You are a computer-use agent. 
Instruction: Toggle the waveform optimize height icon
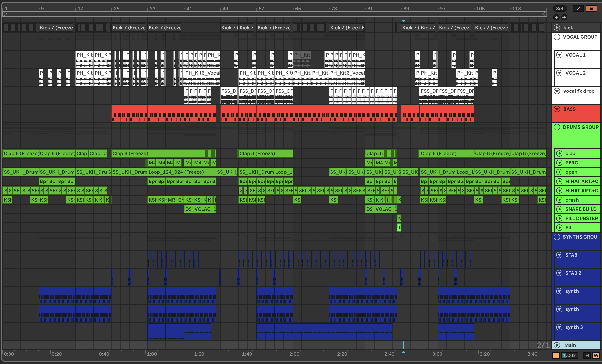click(x=556, y=355)
